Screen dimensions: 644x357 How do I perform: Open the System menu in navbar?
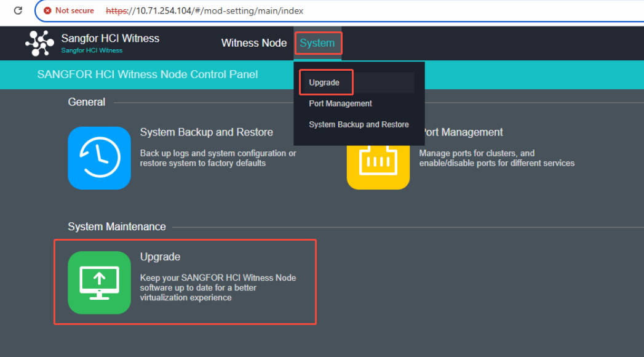point(317,43)
